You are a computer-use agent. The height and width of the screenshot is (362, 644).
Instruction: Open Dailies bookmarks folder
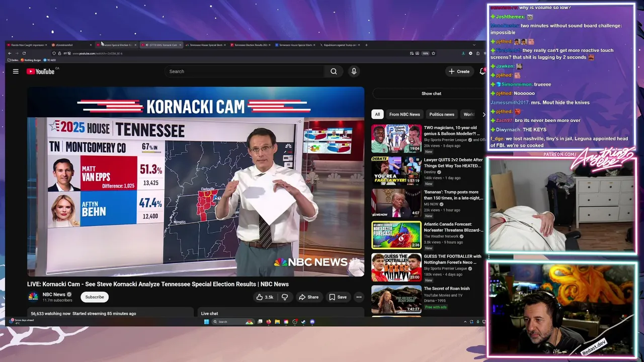(x=13, y=60)
